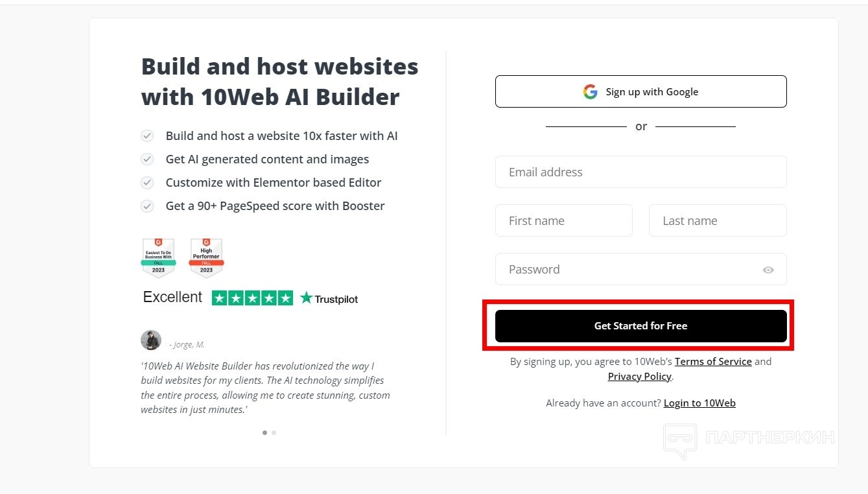Click checkmark beside 'Customize with Elementor'

tap(148, 183)
